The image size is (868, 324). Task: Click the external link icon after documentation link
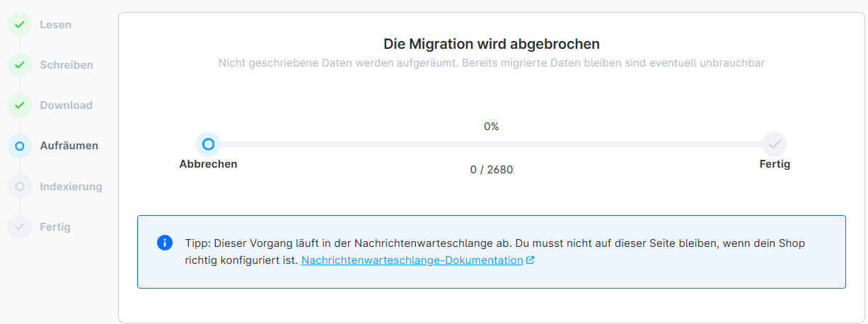click(530, 260)
